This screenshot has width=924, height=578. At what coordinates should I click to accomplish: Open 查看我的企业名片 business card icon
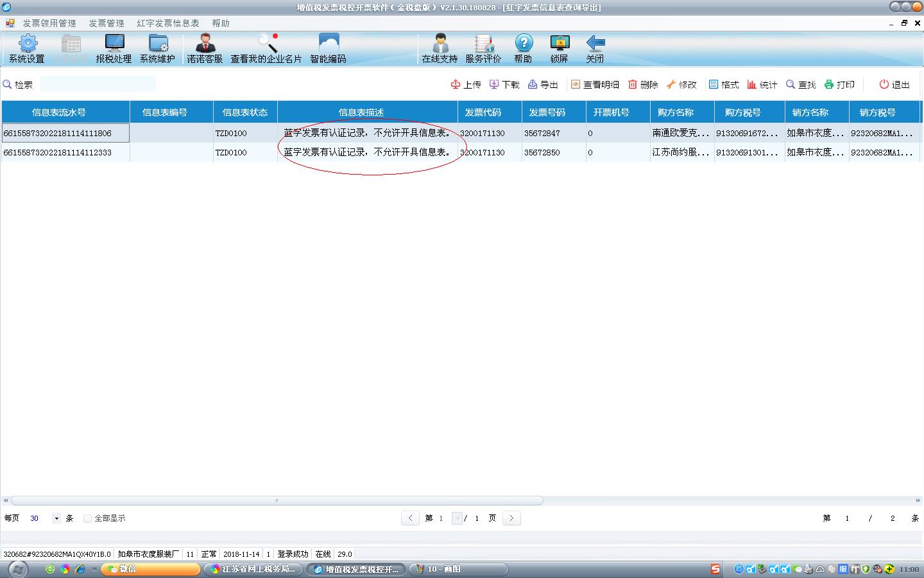[266, 48]
